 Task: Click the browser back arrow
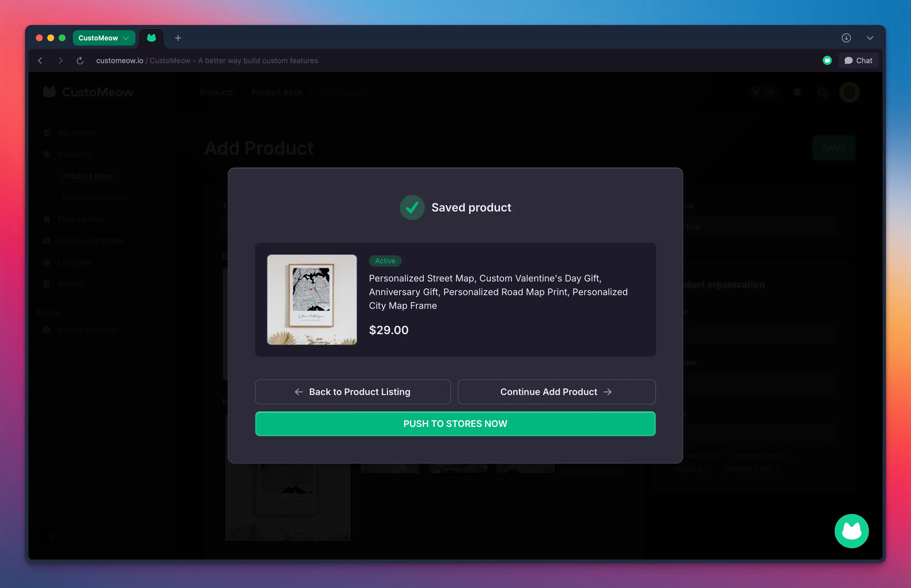pyautogui.click(x=40, y=60)
